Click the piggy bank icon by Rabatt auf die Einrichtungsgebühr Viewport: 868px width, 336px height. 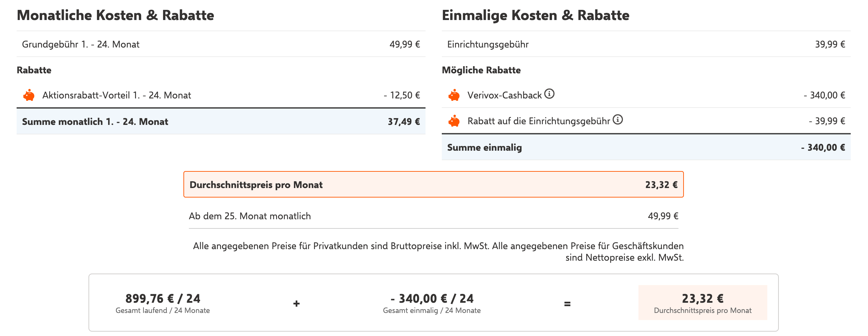[454, 121]
